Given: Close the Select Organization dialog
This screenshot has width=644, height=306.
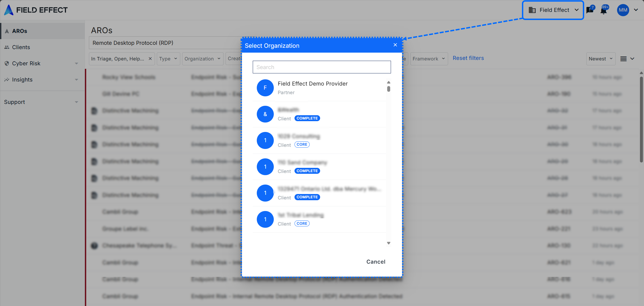Looking at the screenshot, I should pyautogui.click(x=395, y=45).
